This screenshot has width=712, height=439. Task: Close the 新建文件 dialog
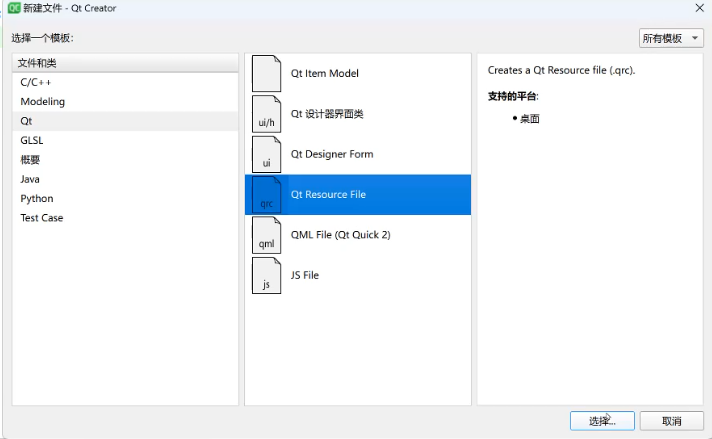[x=699, y=8]
